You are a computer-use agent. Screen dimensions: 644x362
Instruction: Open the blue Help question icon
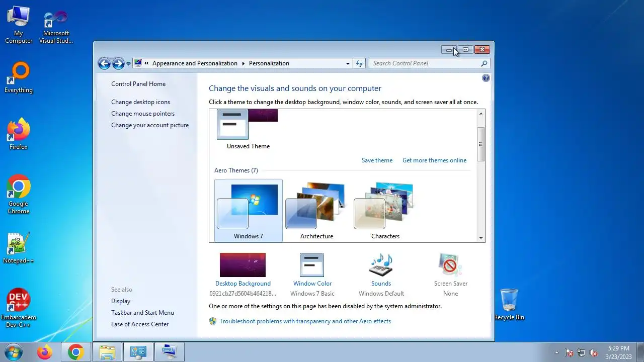tap(486, 78)
